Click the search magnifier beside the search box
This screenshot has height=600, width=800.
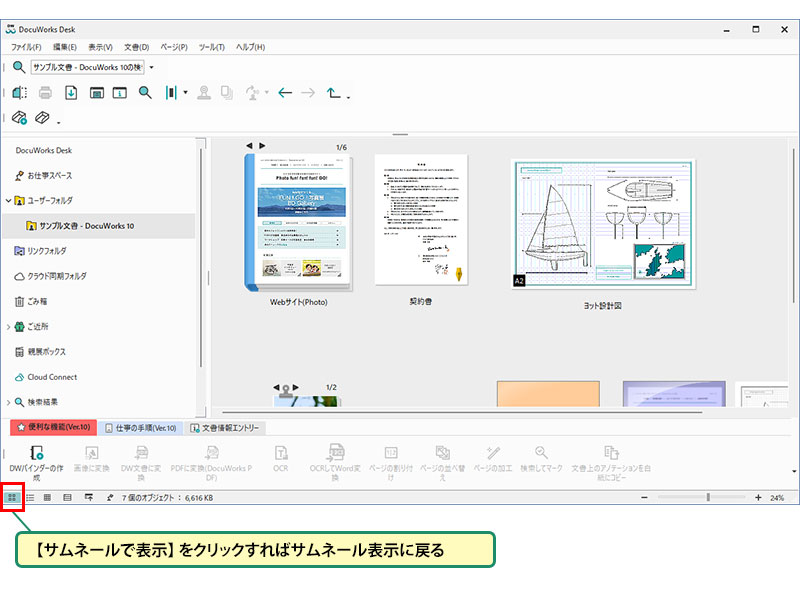[x=19, y=67]
